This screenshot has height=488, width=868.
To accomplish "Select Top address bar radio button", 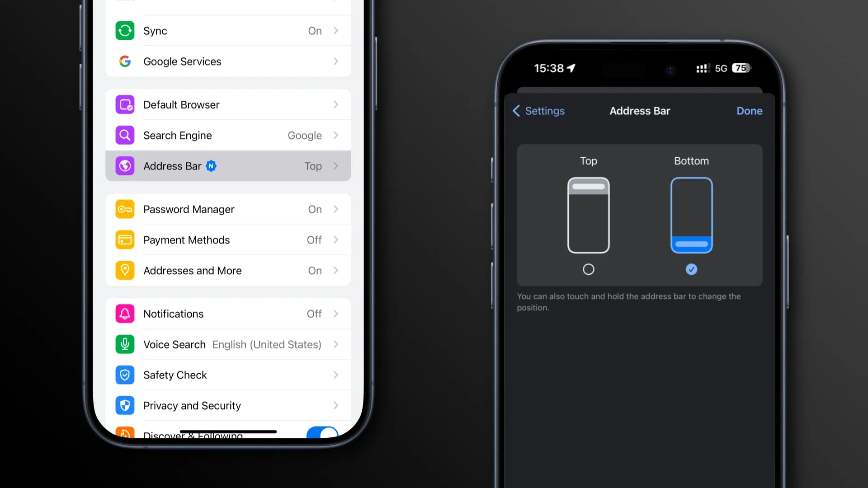I will pos(588,269).
